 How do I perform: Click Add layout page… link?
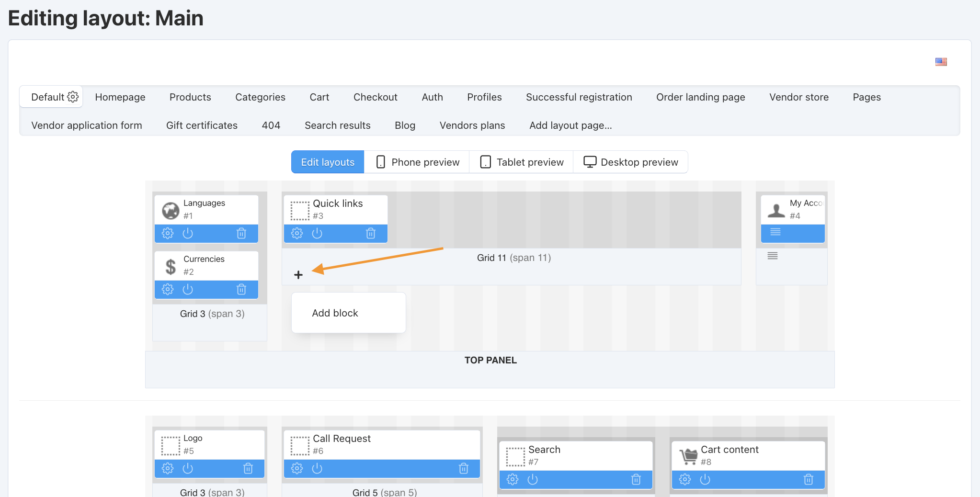[570, 125]
